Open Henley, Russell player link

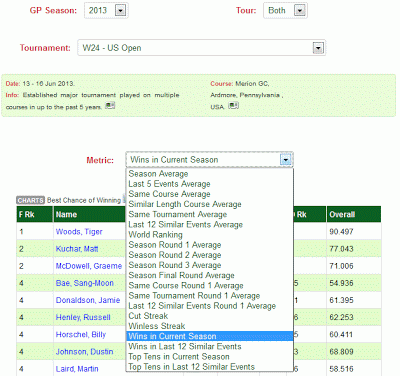pos(83,317)
